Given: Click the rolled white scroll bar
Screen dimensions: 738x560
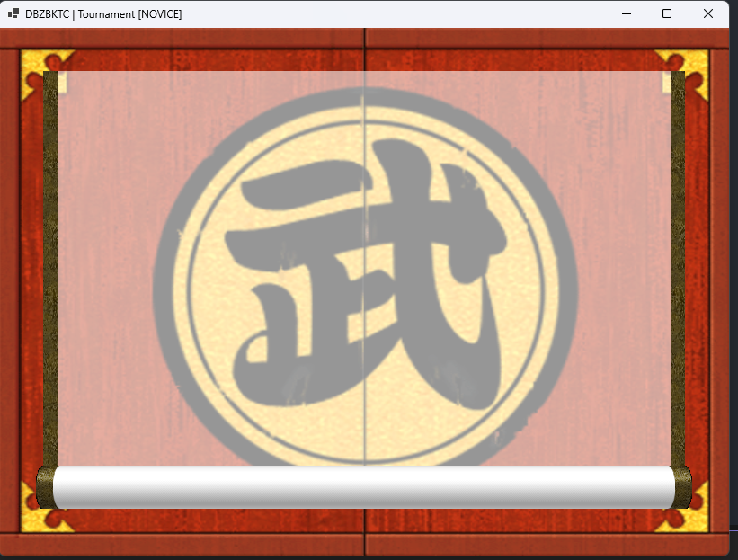Looking at the screenshot, I should (364, 487).
